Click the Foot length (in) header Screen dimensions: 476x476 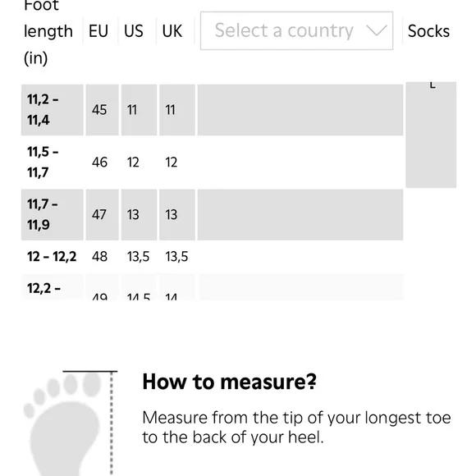48,32
